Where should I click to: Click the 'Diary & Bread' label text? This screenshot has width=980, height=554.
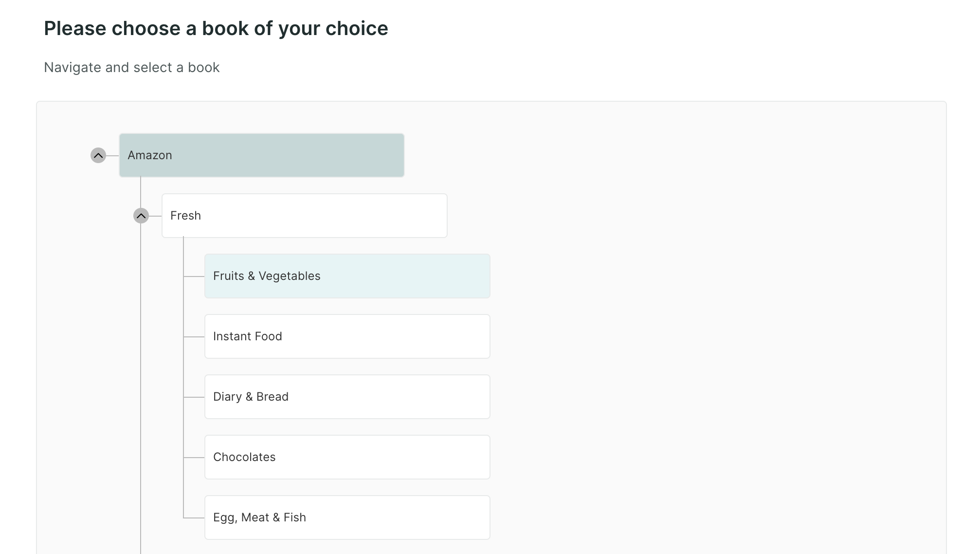[251, 397]
